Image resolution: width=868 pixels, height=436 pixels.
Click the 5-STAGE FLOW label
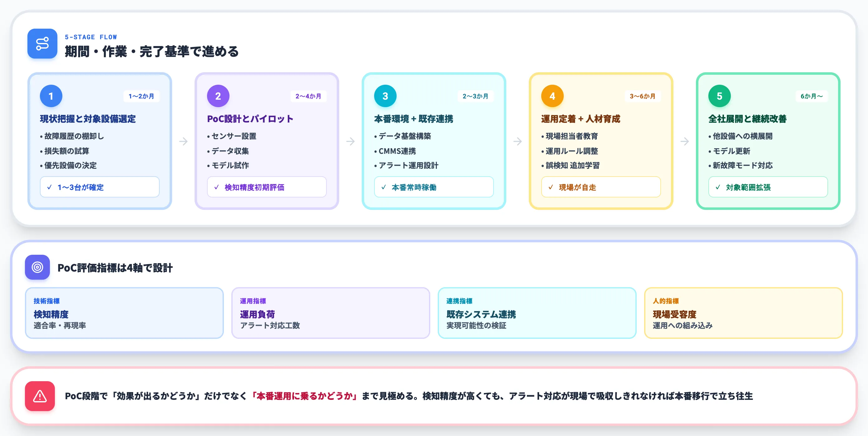pyautogui.click(x=91, y=37)
